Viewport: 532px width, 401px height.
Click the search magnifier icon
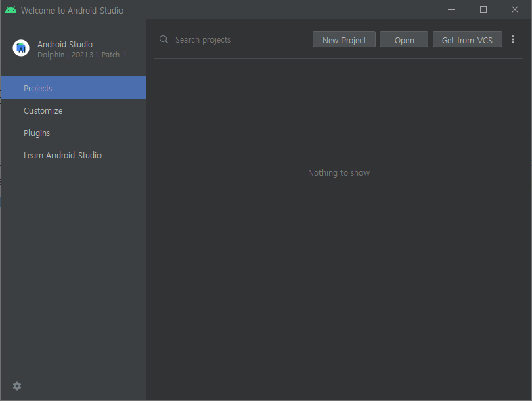point(164,39)
